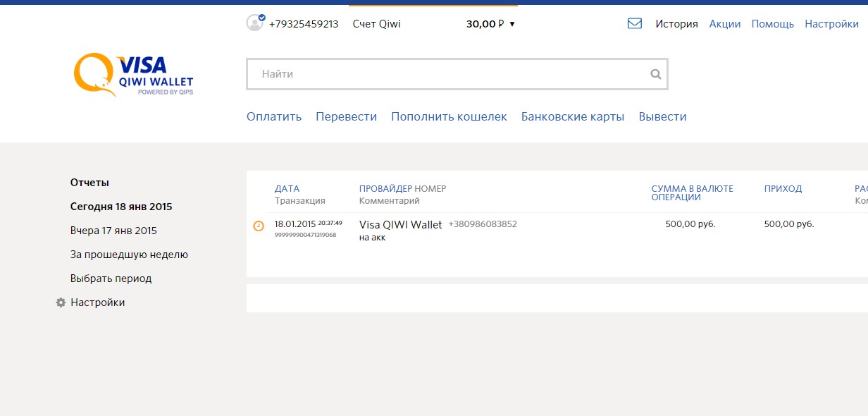Click the 500,00 руб. operation amount
The height and width of the screenshot is (416, 868).
point(690,225)
